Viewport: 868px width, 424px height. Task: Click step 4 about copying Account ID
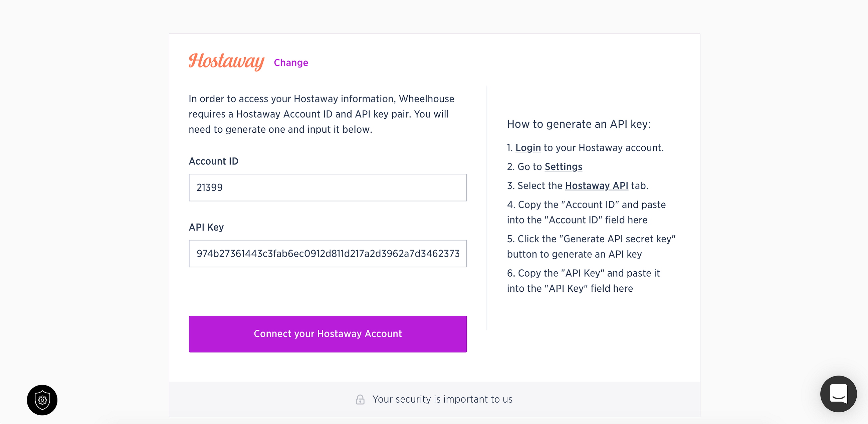(x=586, y=212)
